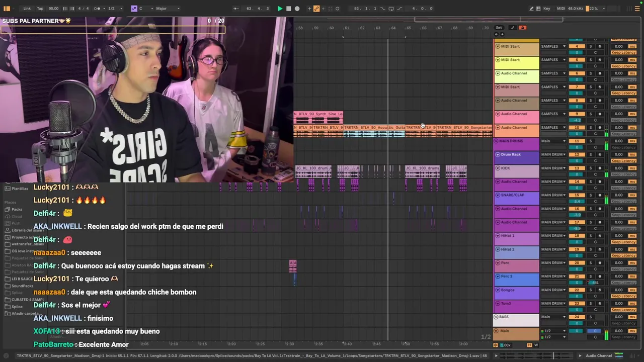Click the Session Record circle button
The width and height of the screenshot is (644, 362).
point(337,9)
